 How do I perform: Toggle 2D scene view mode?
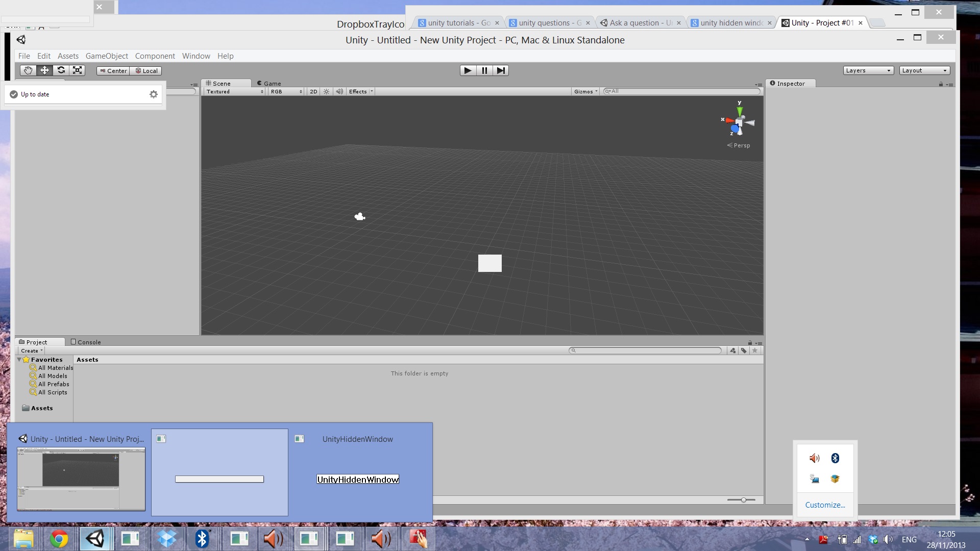313,91
